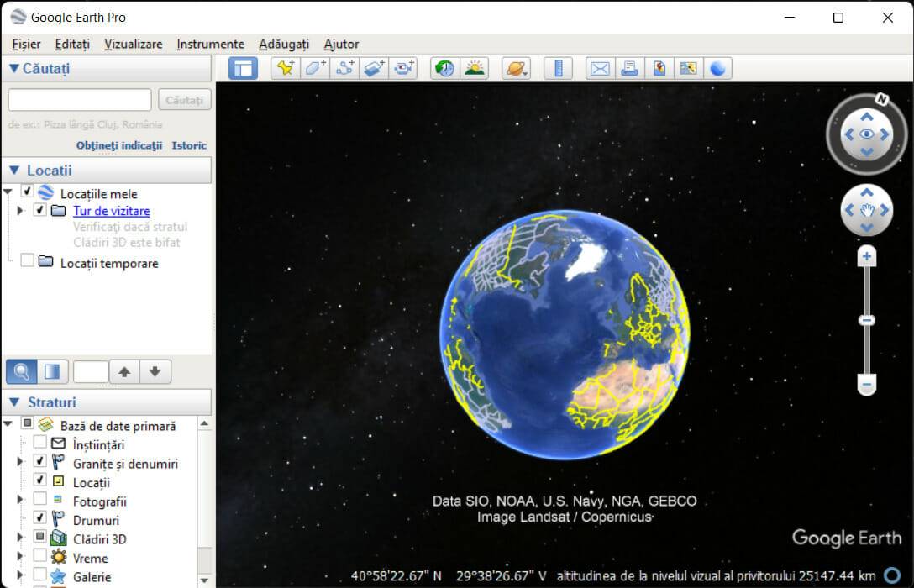
Task: Uncheck the Tur de vizitare folder
Action: point(38,211)
